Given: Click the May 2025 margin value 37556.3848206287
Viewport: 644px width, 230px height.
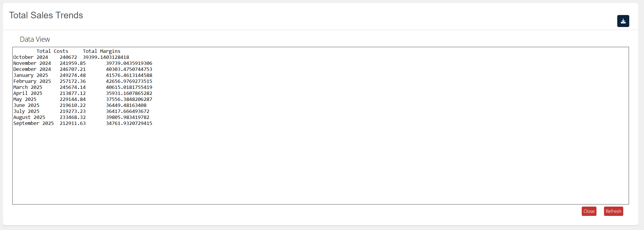Looking at the screenshot, I should (x=129, y=99).
